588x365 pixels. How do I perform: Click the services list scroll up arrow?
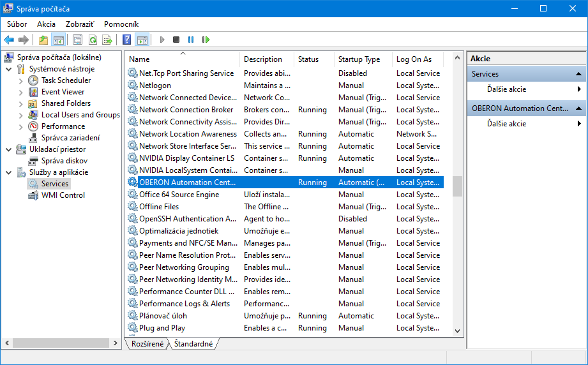tap(457, 57)
